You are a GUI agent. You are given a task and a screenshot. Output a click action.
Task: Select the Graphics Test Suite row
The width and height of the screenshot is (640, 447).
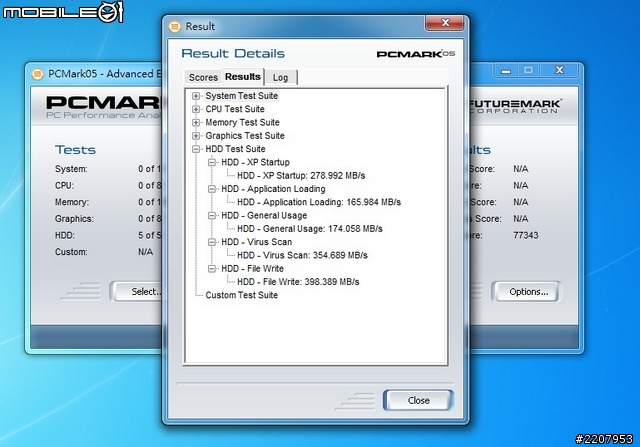(245, 136)
